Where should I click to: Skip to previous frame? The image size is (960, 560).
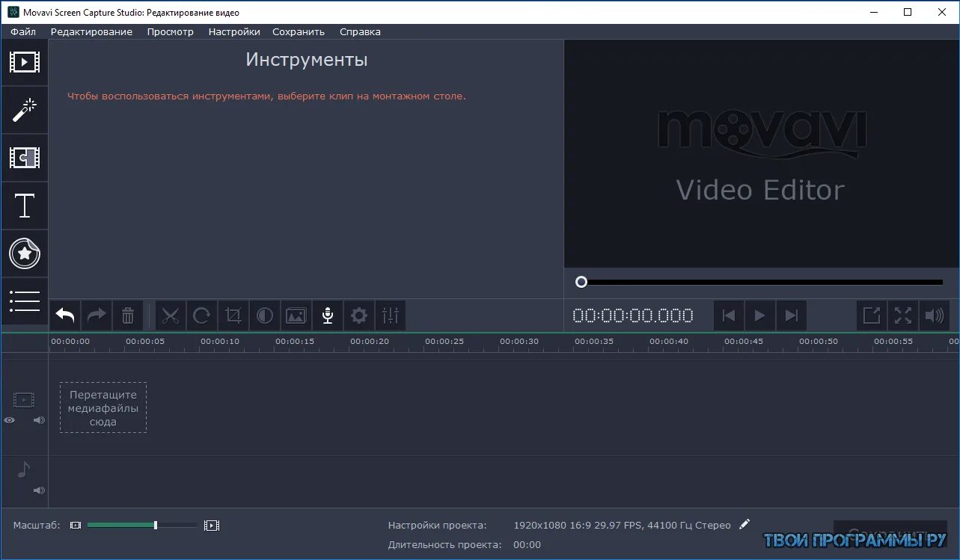click(729, 316)
